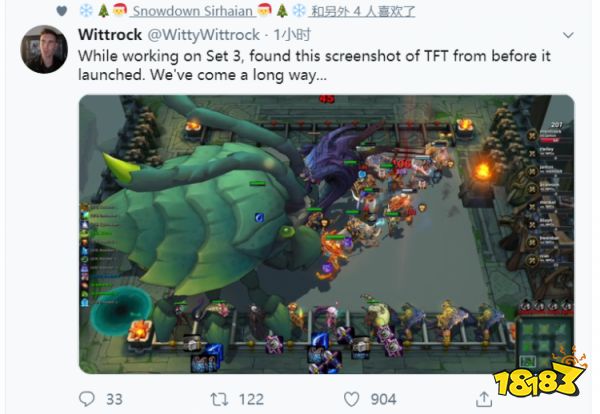Like the tweet with heart icon
The height and width of the screenshot is (414, 600).
(351, 399)
